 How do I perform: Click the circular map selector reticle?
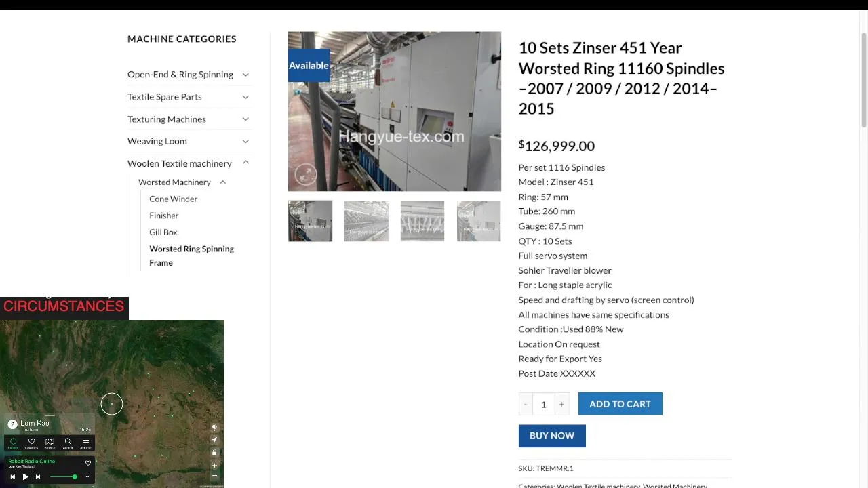112,404
